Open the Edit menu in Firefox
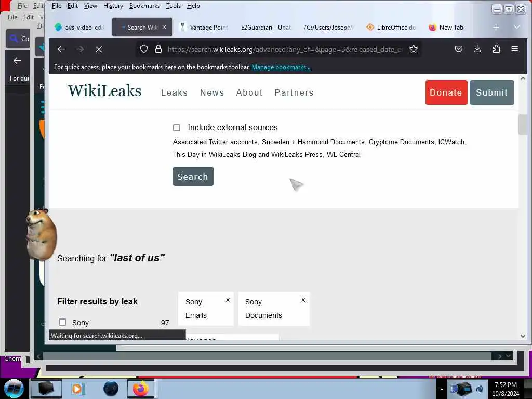The width and height of the screenshot is (532, 399). (x=73, y=6)
